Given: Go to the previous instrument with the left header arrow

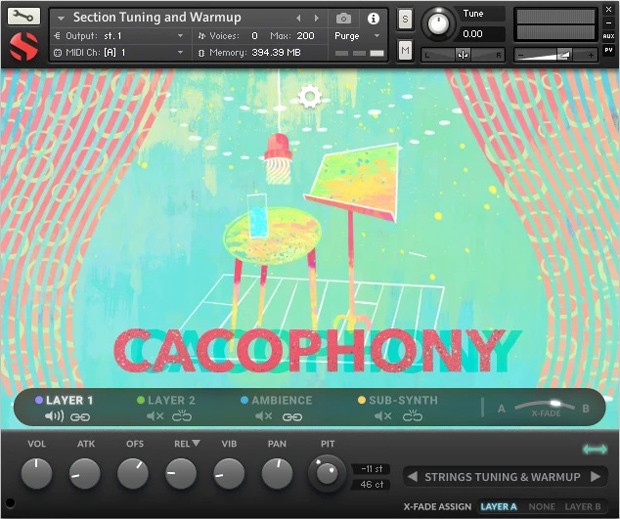Looking at the screenshot, I should pyautogui.click(x=299, y=18).
